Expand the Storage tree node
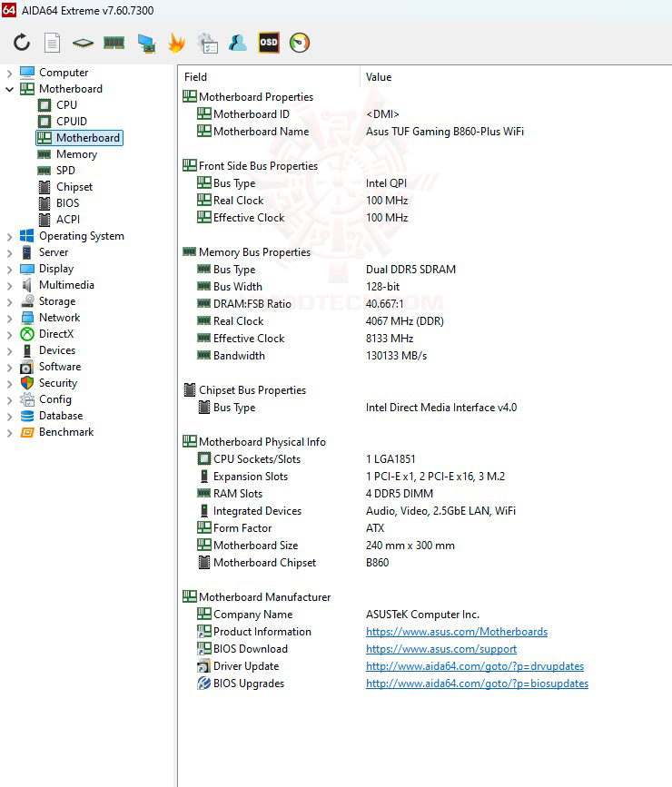Image resolution: width=672 pixels, height=787 pixels. point(9,302)
